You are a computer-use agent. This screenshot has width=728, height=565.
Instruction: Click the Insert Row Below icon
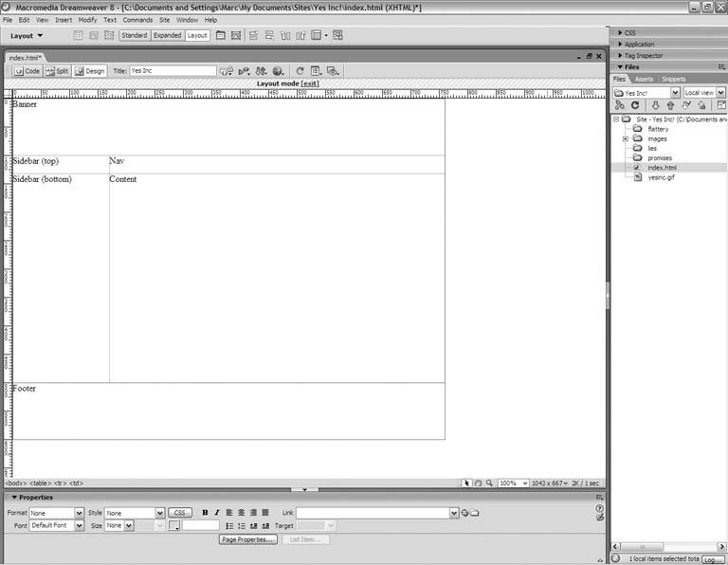pos(269,35)
